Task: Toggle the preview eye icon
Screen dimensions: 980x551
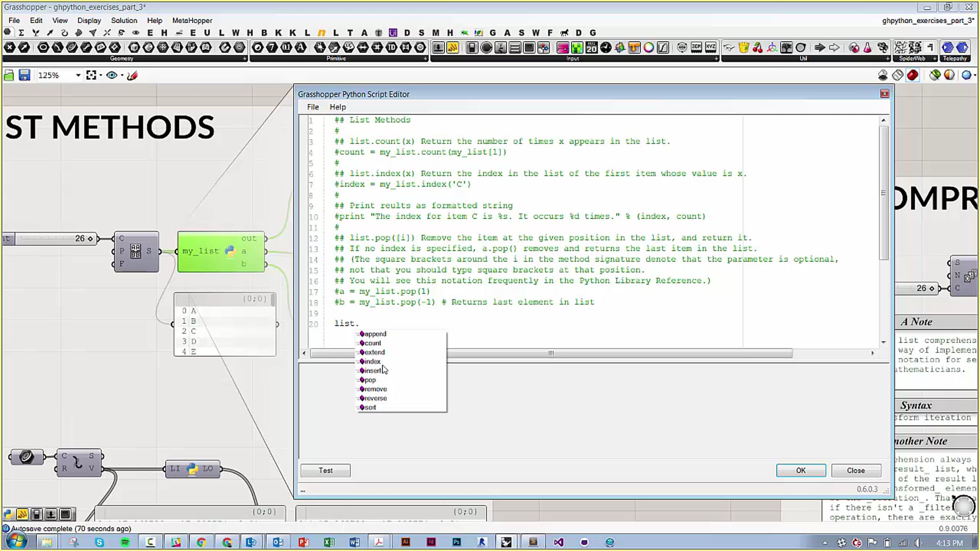Action: (x=111, y=75)
